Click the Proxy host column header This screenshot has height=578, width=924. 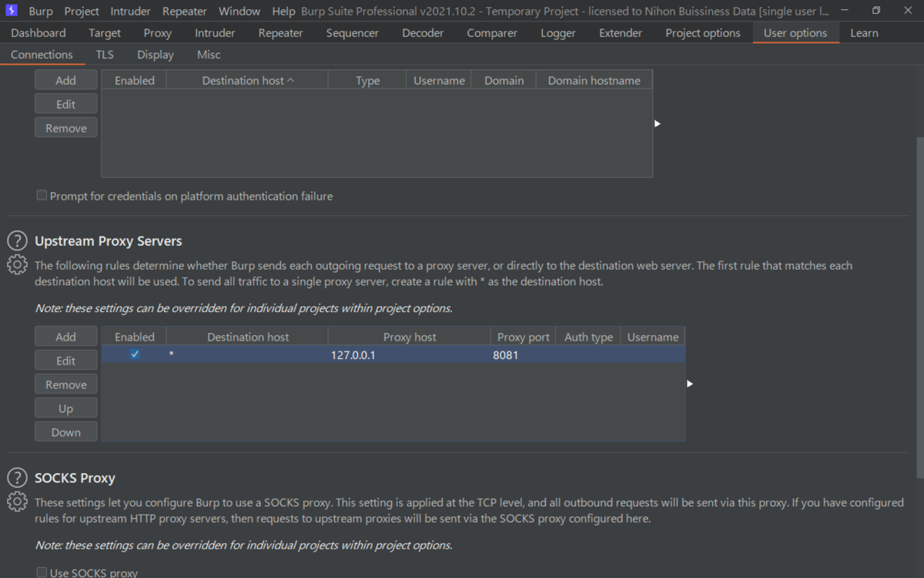click(410, 337)
